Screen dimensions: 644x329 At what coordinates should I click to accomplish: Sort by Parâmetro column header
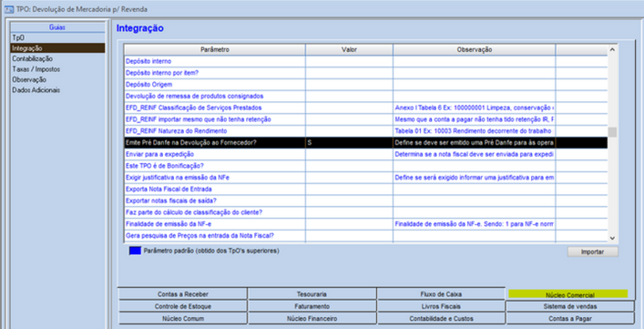(215, 49)
